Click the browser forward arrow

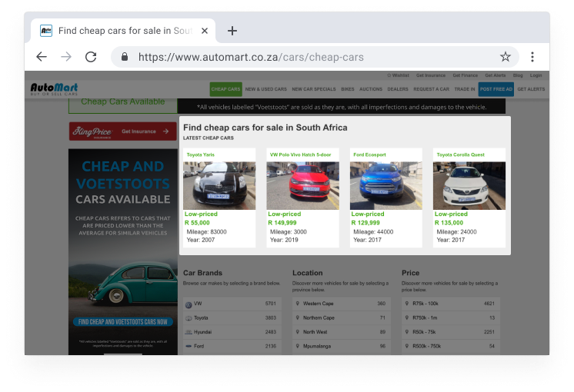click(x=66, y=57)
